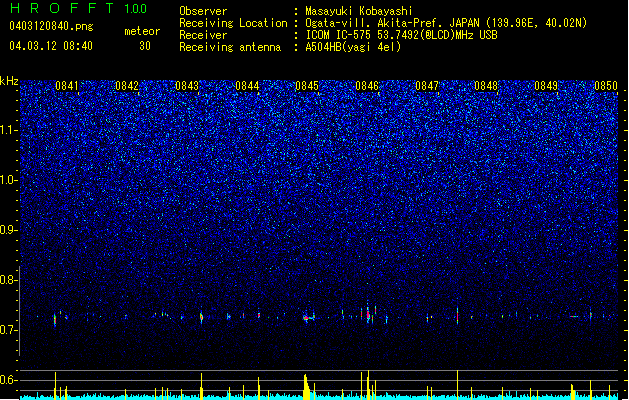Click the HROFFT title text

[x=62, y=8]
